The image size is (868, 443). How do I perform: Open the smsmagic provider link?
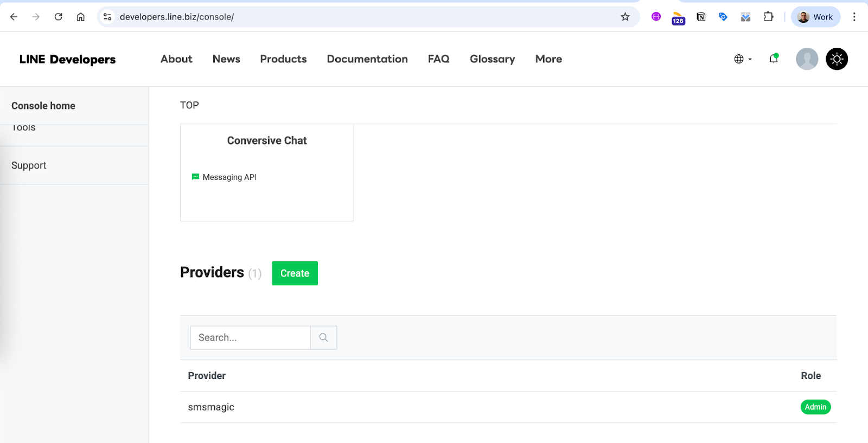[211, 407]
